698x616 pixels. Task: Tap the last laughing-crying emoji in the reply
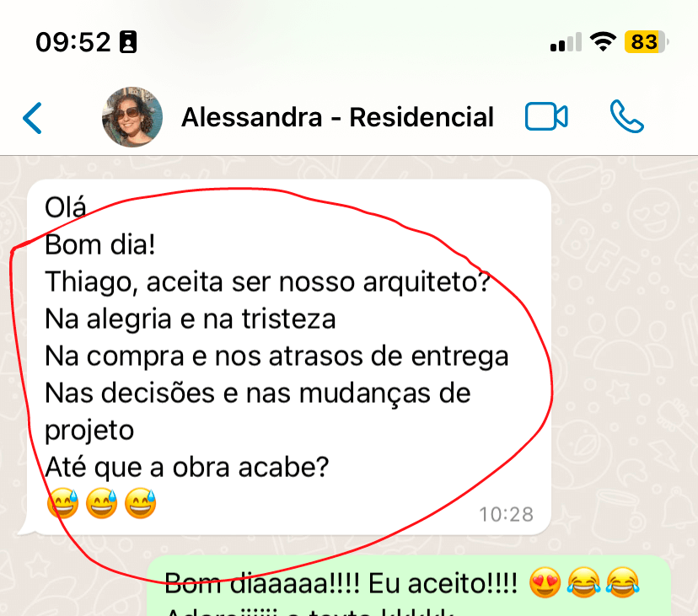[623, 582]
